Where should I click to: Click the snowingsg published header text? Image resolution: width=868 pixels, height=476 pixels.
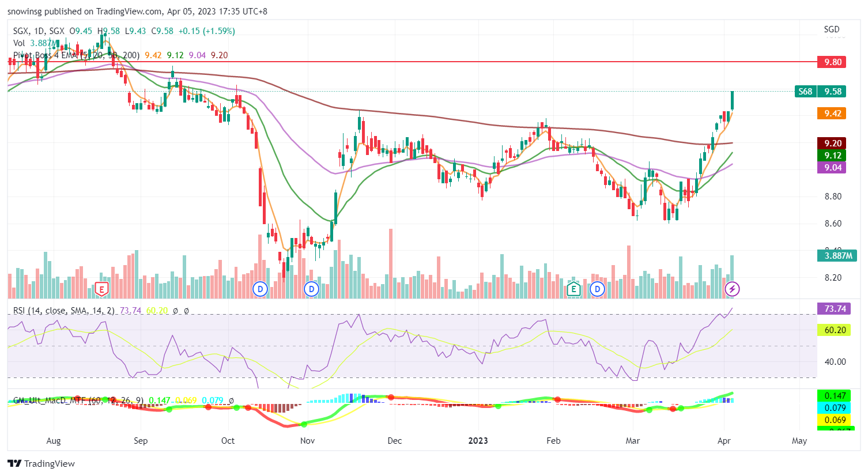[x=137, y=11]
